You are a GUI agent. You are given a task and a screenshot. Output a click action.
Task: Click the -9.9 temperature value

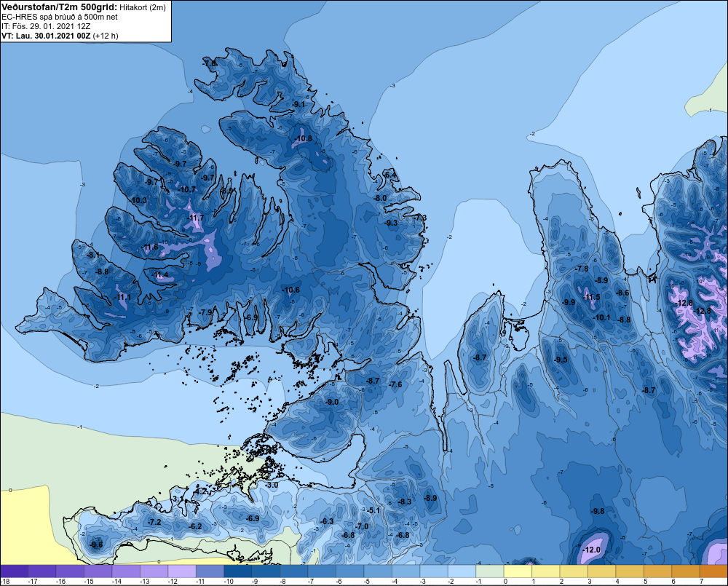pos(569,302)
